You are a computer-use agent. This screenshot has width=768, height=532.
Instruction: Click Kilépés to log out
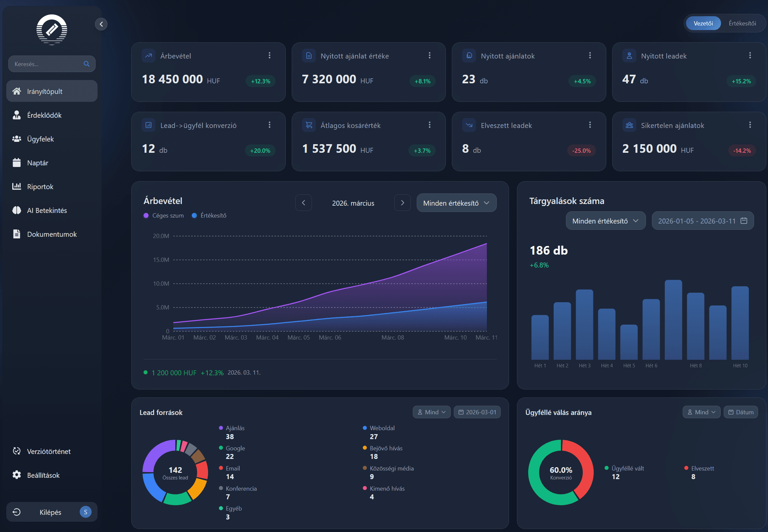(52, 512)
